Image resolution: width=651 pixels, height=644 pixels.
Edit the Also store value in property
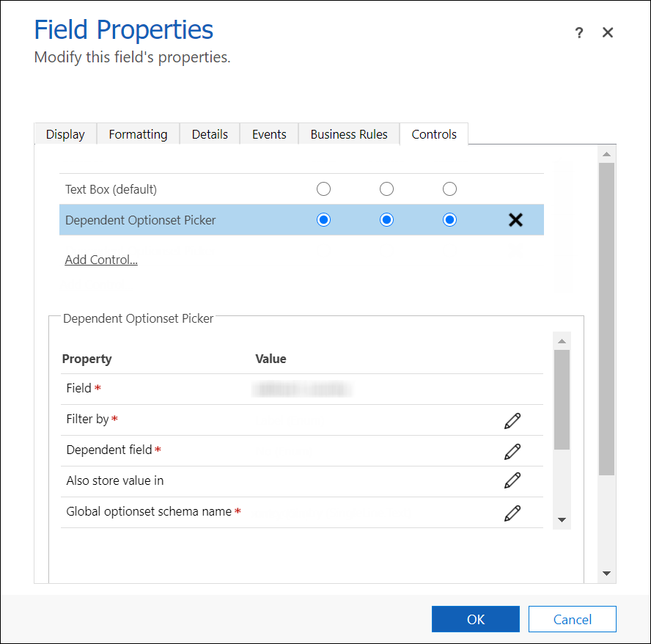click(x=512, y=480)
